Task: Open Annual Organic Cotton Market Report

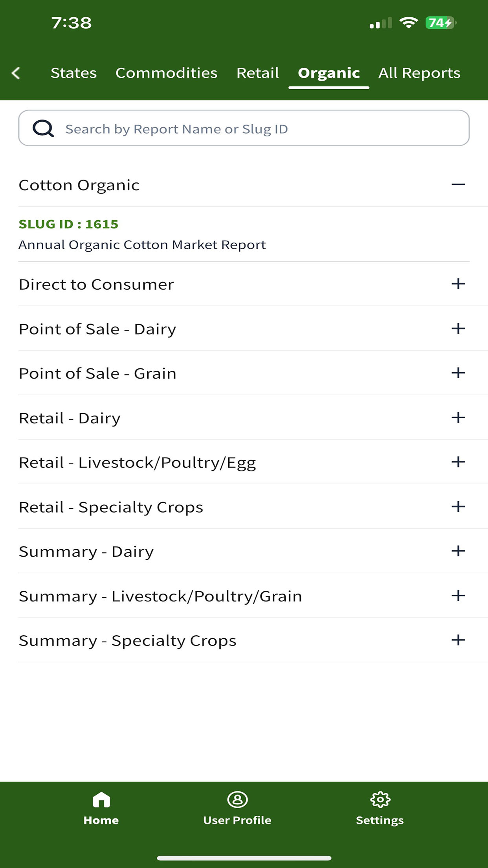Action: 142,245
